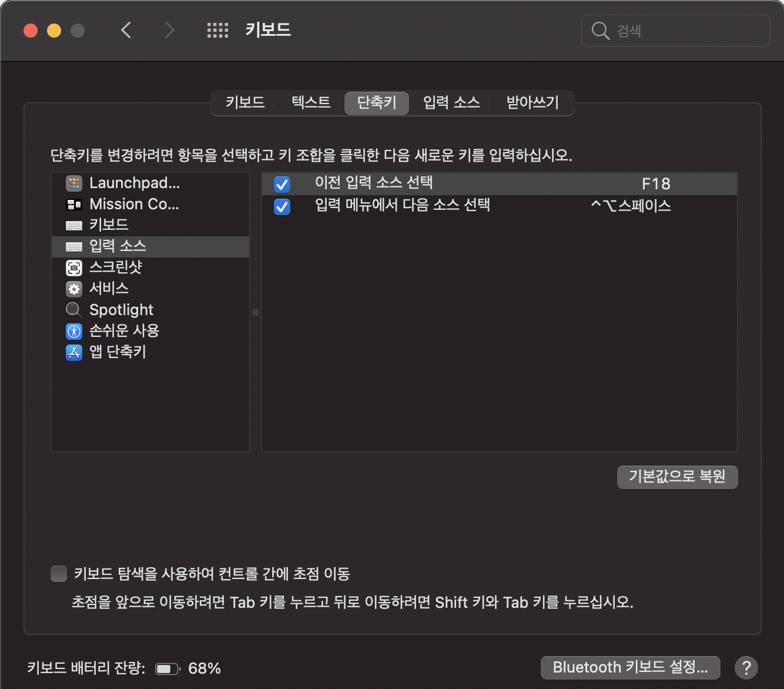784x689 pixels.
Task: Click the 서비스 gear icon
Action: point(74,289)
